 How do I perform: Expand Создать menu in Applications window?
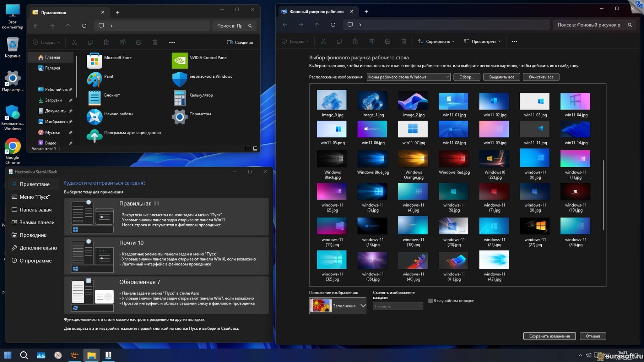(47, 42)
